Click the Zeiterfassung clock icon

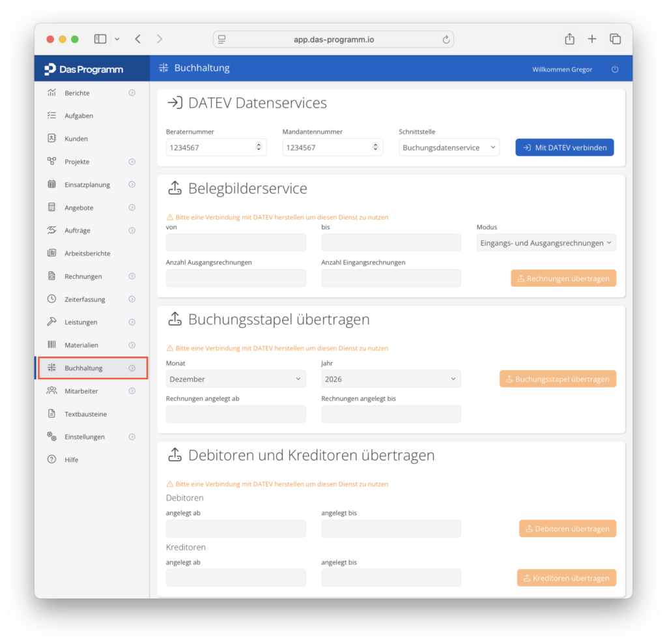pos(51,299)
